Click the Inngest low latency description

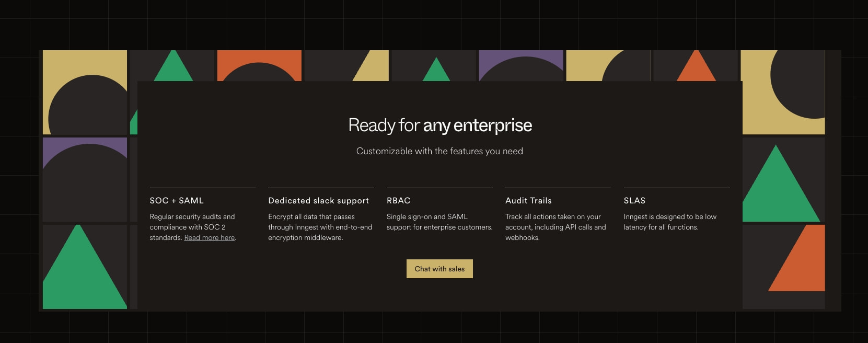(x=670, y=222)
